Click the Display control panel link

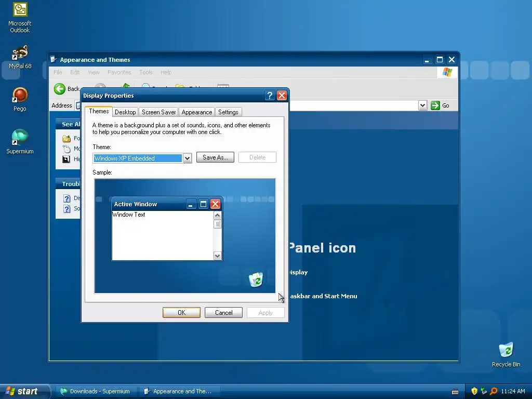coord(299,272)
